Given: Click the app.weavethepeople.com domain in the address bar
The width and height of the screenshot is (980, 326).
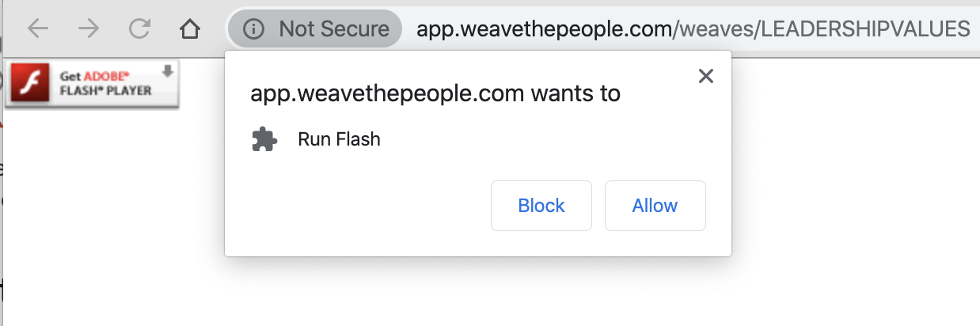Looking at the screenshot, I should [x=543, y=30].
